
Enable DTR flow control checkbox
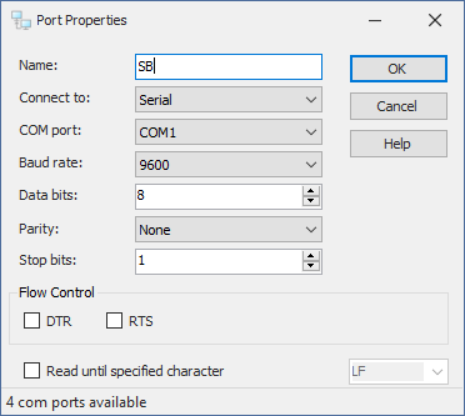[x=32, y=321]
